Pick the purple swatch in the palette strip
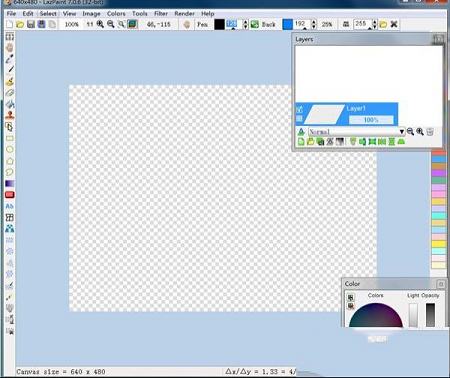 (x=439, y=173)
